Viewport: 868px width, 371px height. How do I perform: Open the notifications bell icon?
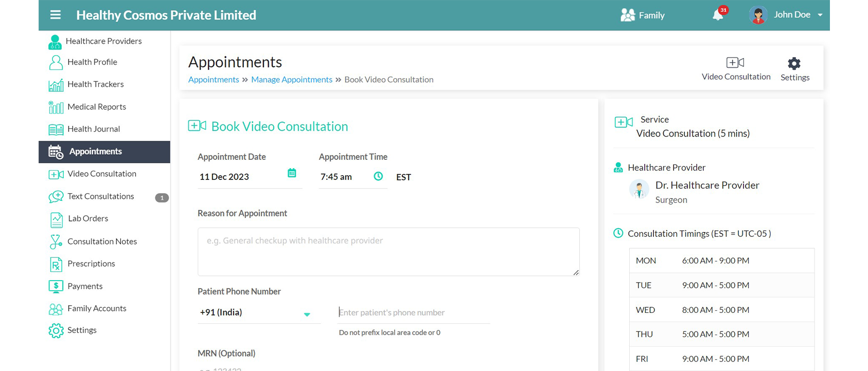point(718,15)
